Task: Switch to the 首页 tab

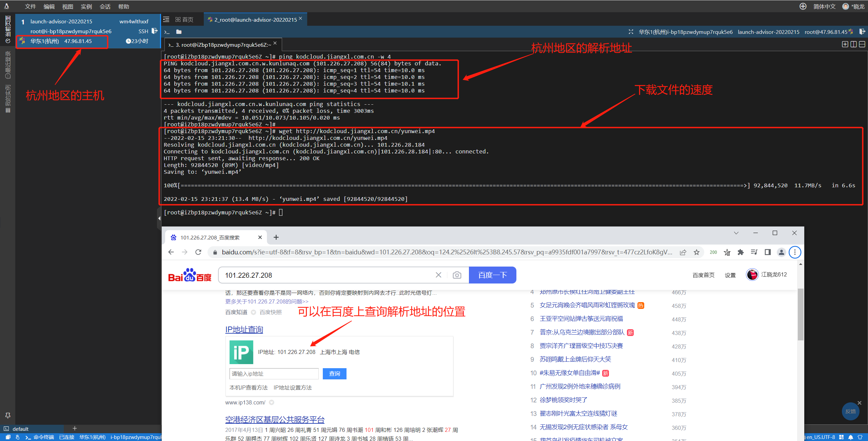Action: tap(184, 20)
